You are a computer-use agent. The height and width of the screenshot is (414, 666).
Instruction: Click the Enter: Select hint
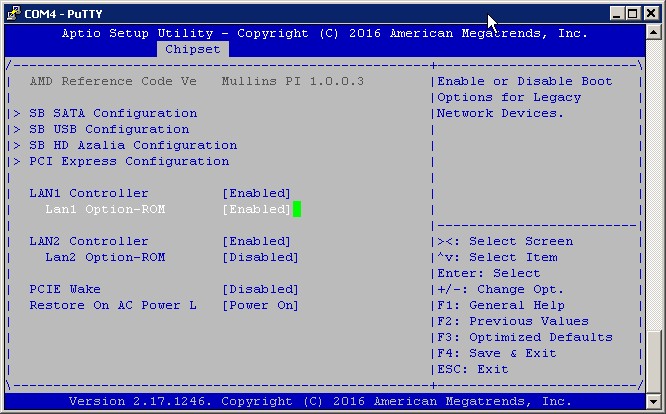coord(489,273)
